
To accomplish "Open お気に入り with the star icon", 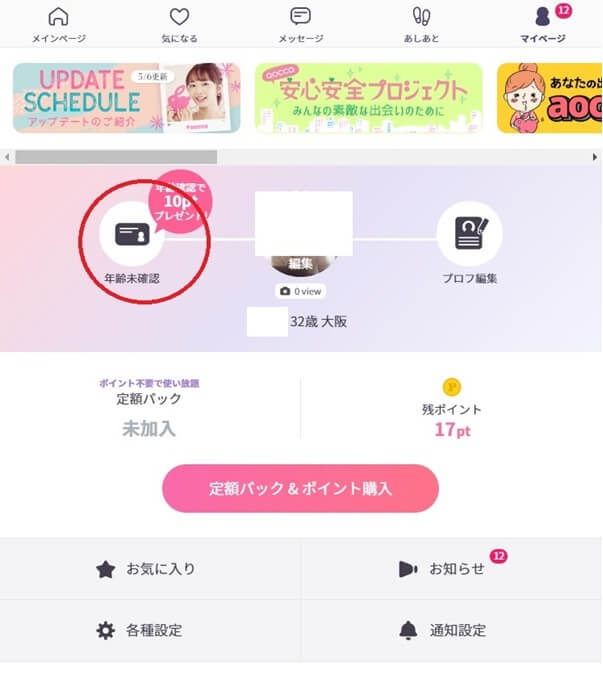I will 150,569.
